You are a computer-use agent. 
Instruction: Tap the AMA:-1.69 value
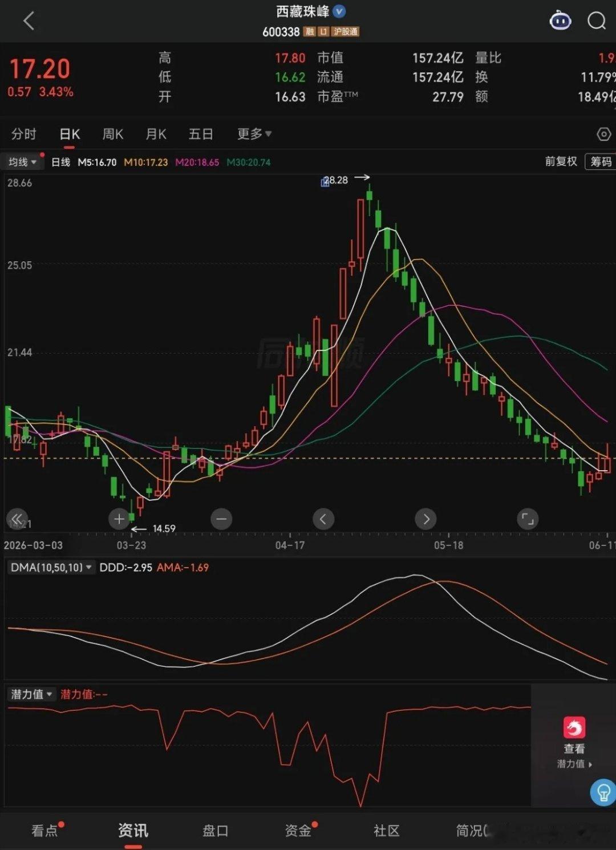183,568
